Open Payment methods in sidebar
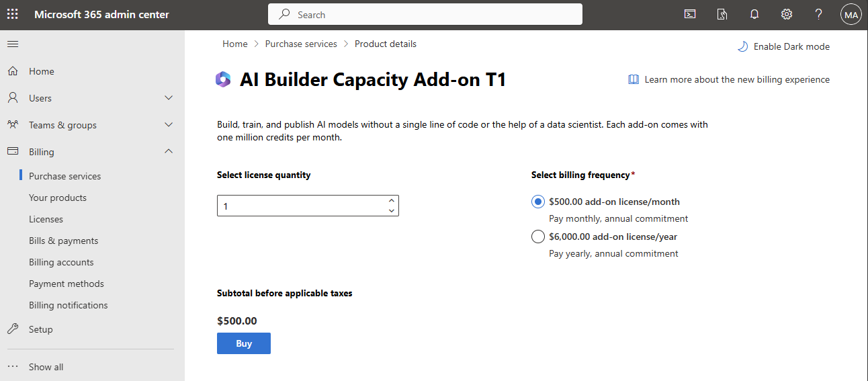 (67, 284)
